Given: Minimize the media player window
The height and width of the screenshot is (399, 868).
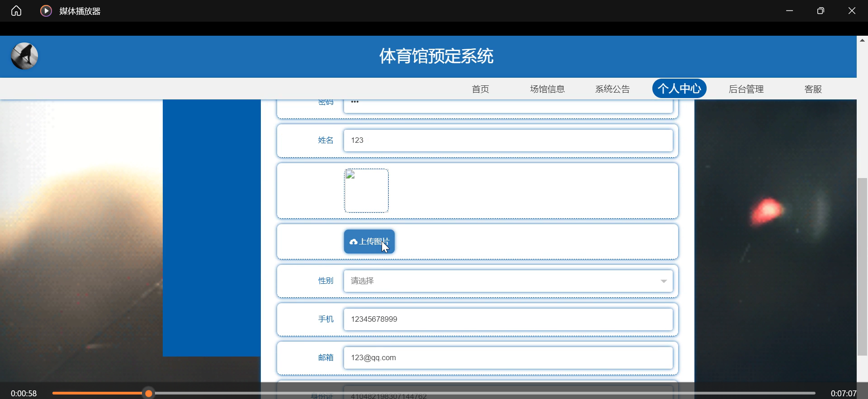Looking at the screenshot, I should pyautogui.click(x=789, y=11).
